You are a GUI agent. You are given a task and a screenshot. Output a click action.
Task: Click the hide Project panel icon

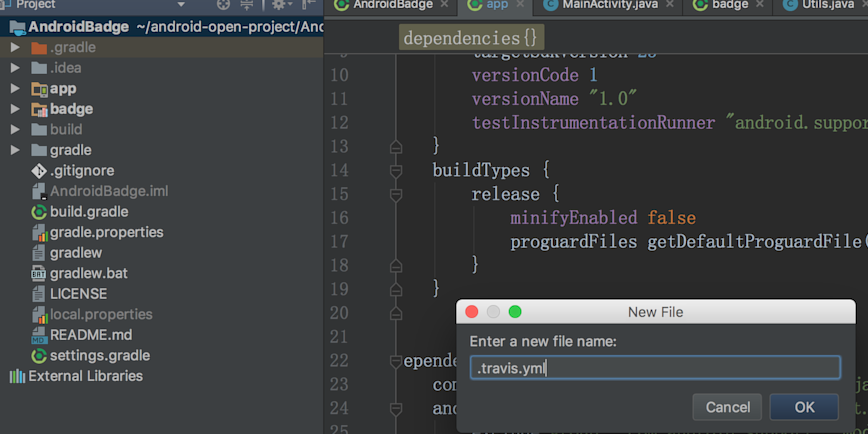click(308, 4)
